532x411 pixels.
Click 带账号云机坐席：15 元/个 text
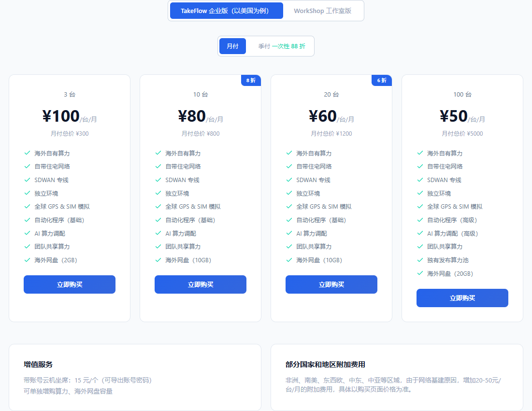pos(61,380)
